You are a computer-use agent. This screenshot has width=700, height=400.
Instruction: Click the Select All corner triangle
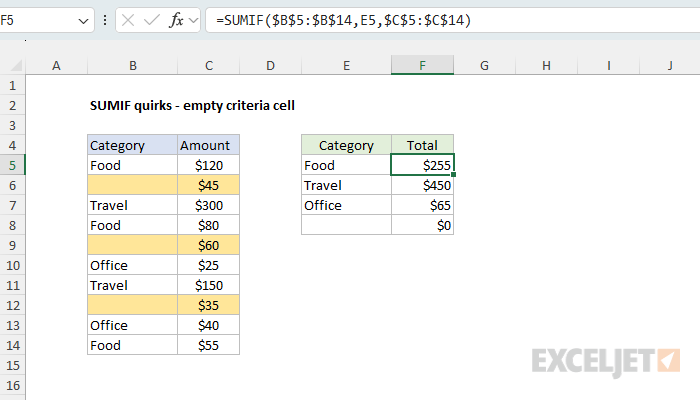pyautogui.click(x=16, y=66)
